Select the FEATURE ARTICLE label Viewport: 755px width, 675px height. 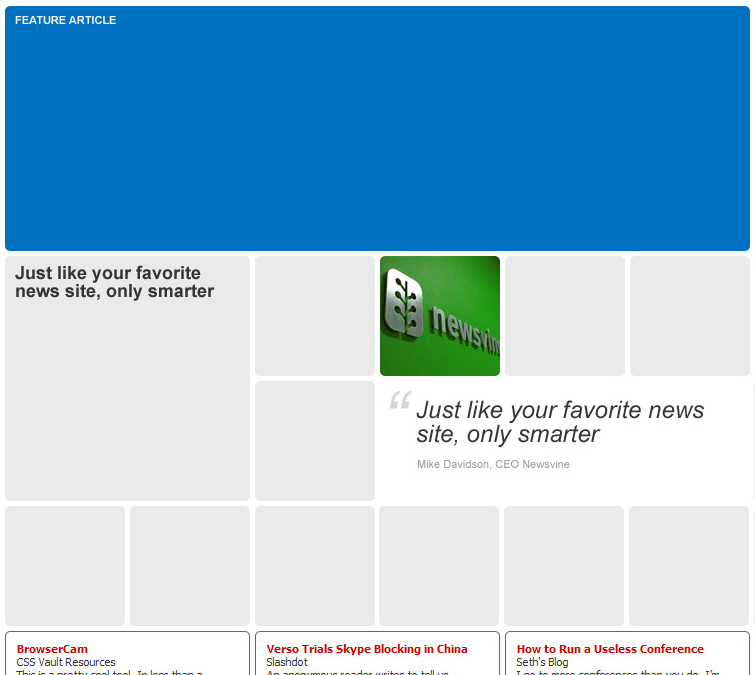click(65, 20)
